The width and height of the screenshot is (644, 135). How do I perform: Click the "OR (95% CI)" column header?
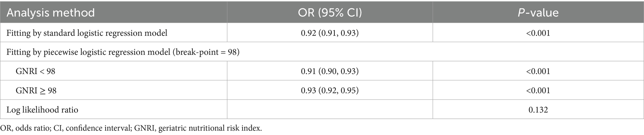click(x=330, y=13)
